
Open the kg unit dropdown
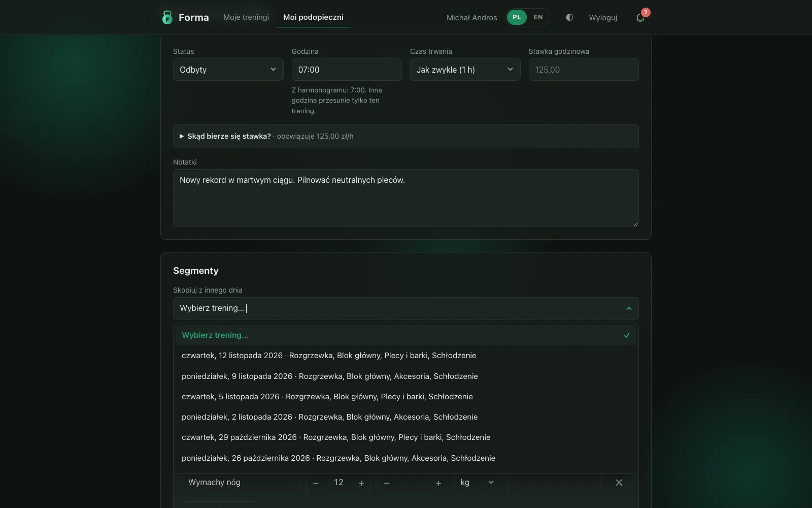[478, 483]
